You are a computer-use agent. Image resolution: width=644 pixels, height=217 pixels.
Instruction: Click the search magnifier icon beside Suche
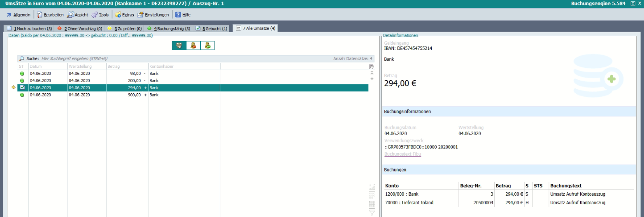tap(22, 59)
